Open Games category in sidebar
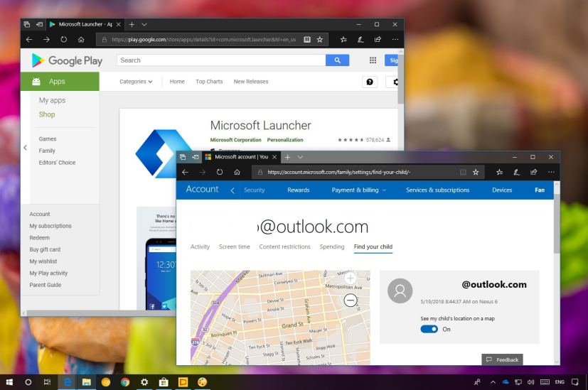Screen dimensions: 588x390 pyautogui.click(x=48, y=139)
